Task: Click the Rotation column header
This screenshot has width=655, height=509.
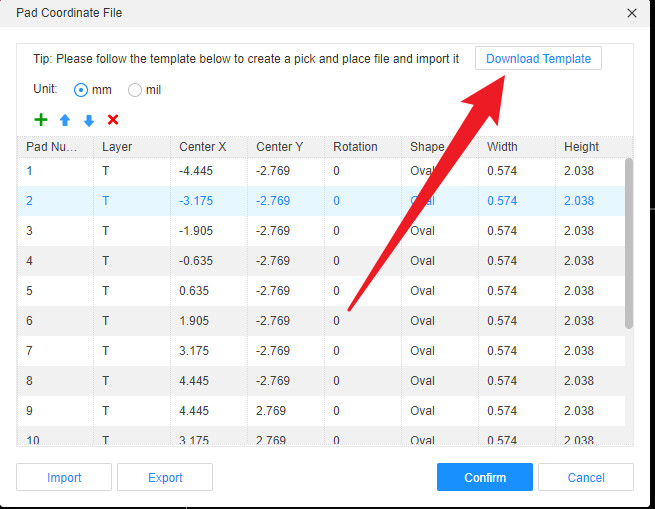Action: click(355, 147)
